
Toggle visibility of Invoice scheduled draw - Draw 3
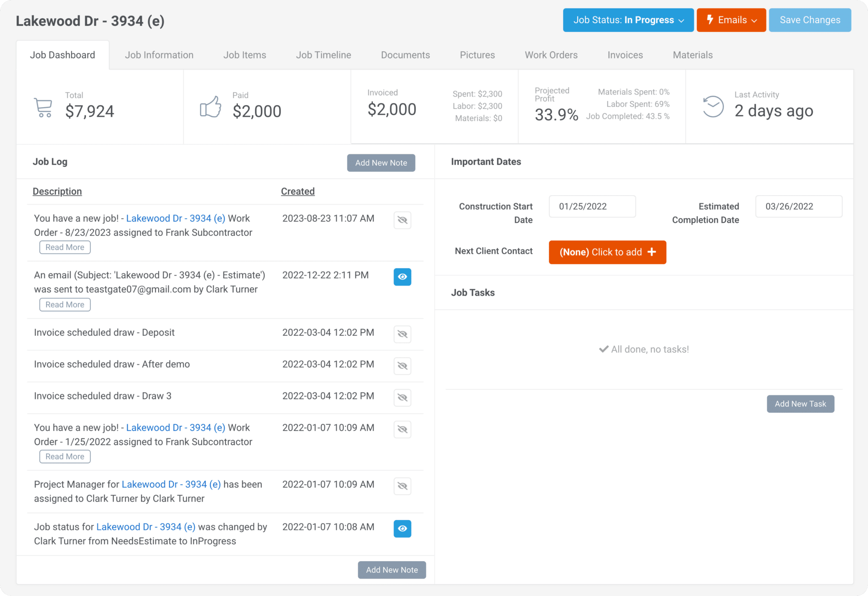coord(402,398)
